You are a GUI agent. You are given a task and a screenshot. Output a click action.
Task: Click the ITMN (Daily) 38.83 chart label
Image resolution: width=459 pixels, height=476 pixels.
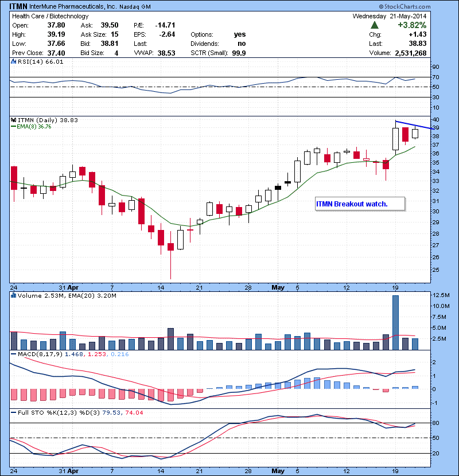pos(48,120)
